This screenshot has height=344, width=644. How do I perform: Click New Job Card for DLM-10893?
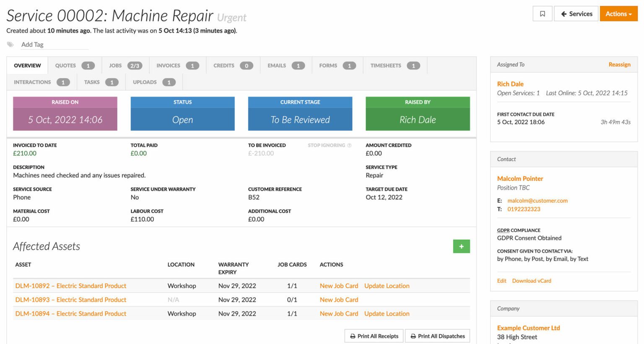click(x=339, y=300)
